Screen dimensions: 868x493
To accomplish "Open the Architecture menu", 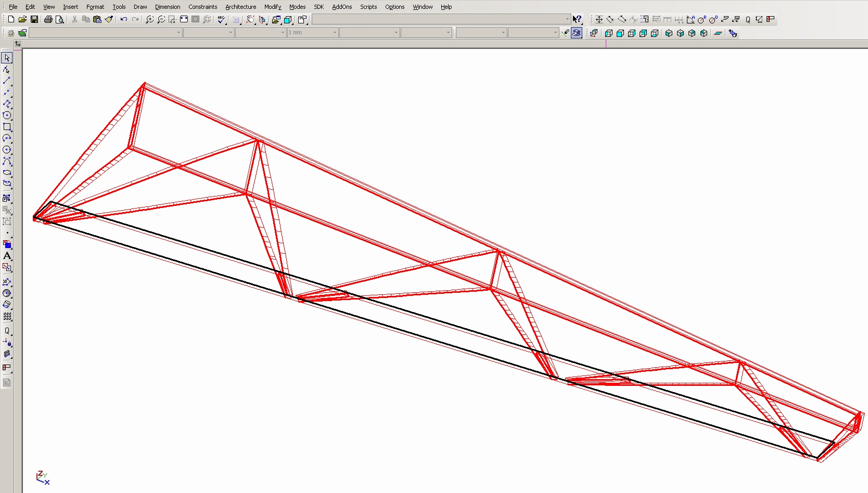I will coord(240,7).
